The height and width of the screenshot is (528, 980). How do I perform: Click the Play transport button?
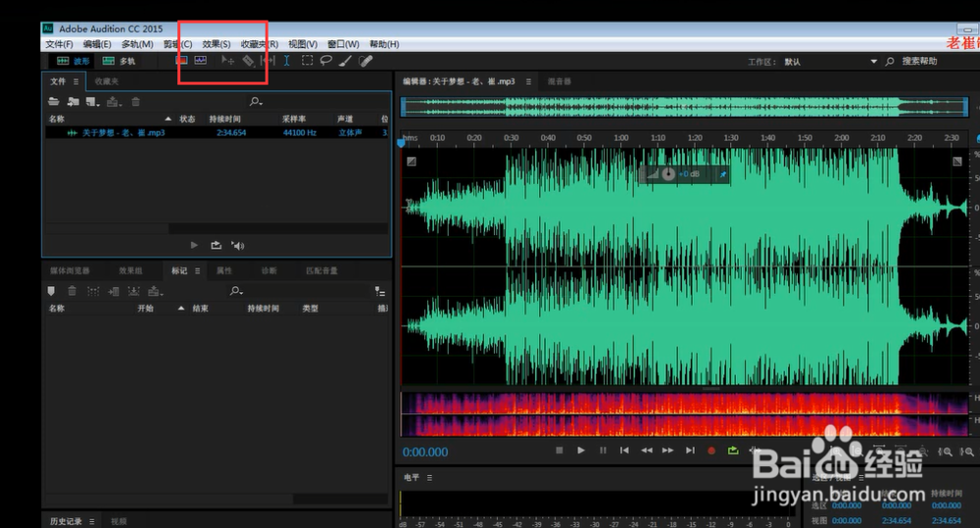[x=580, y=450]
